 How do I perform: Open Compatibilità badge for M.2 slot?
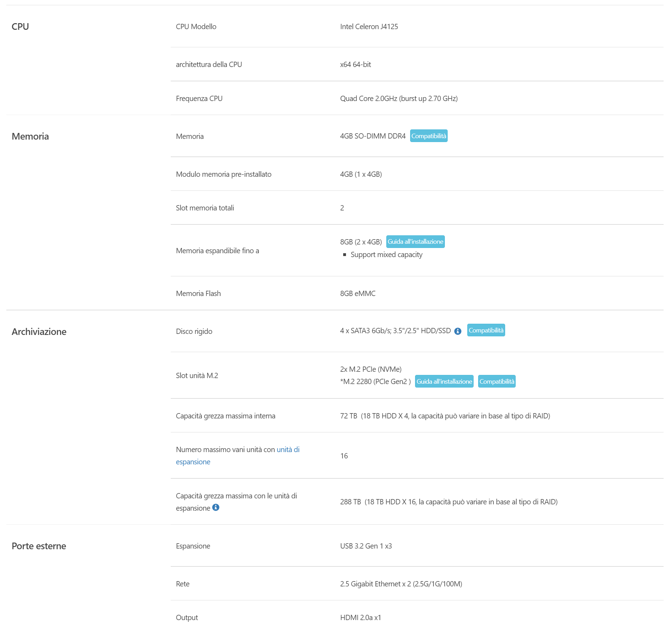coord(496,382)
